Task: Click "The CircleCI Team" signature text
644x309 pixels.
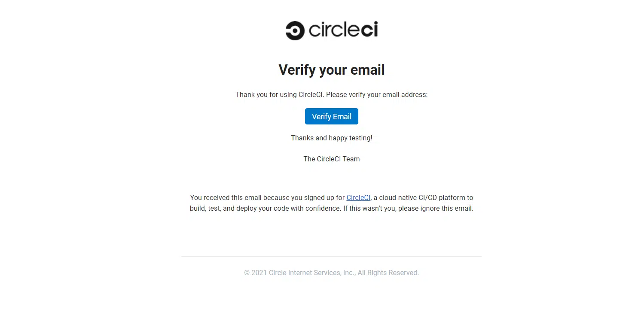Action: (x=332, y=159)
